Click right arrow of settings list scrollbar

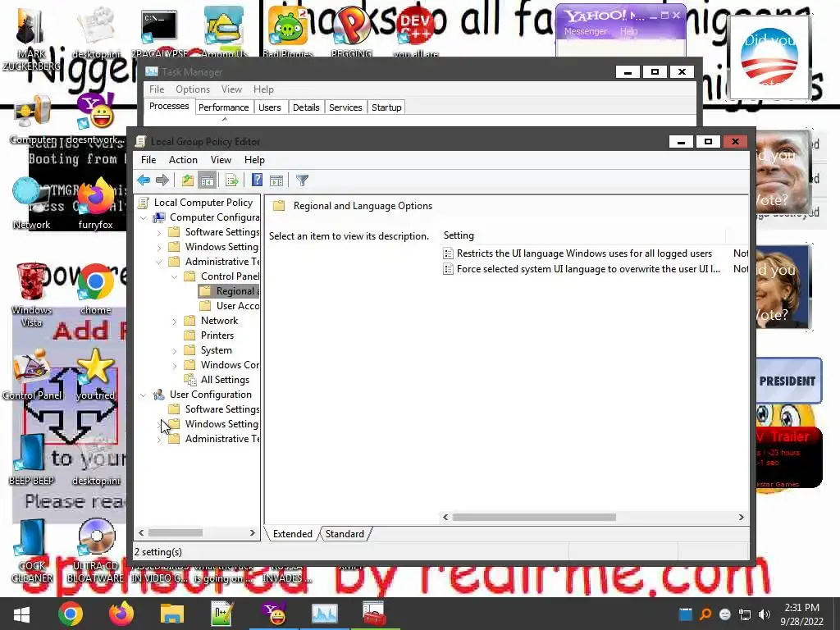741,518
